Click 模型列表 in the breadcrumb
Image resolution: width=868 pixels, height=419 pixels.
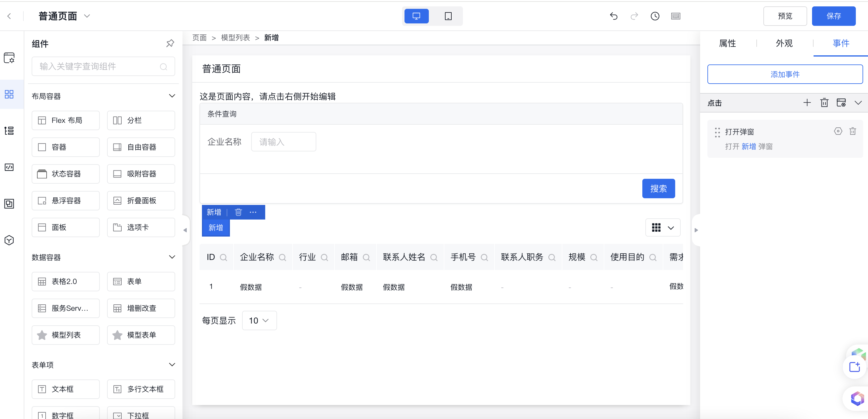pyautogui.click(x=235, y=38)
